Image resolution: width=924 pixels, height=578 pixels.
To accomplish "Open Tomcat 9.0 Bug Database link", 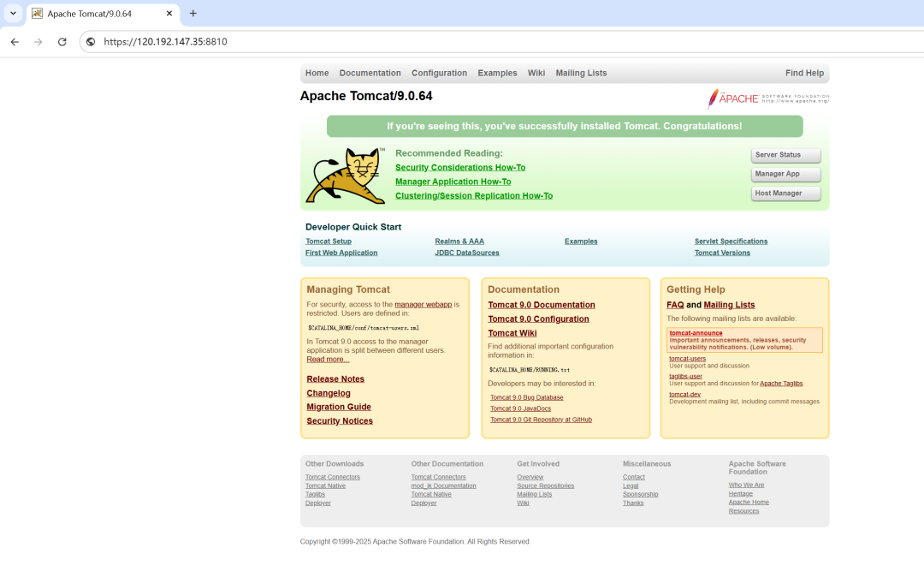I will (x=527, y=397).
